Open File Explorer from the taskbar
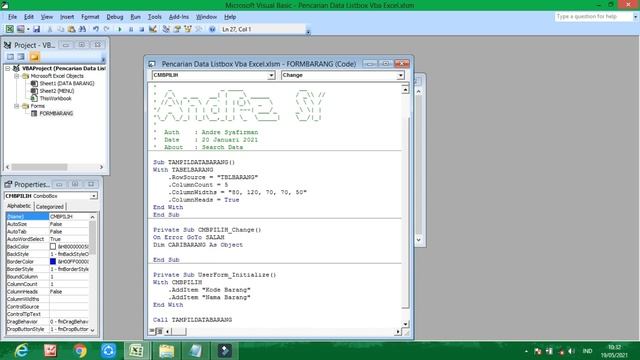640x360 pixels. pyautogui.click(x=166, y=351)
